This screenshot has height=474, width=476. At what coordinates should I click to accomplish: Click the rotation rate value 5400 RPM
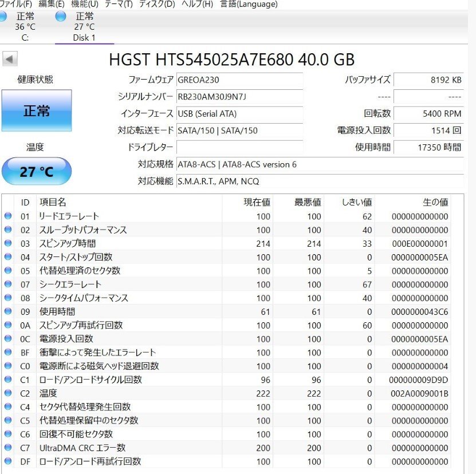point(428,114)
